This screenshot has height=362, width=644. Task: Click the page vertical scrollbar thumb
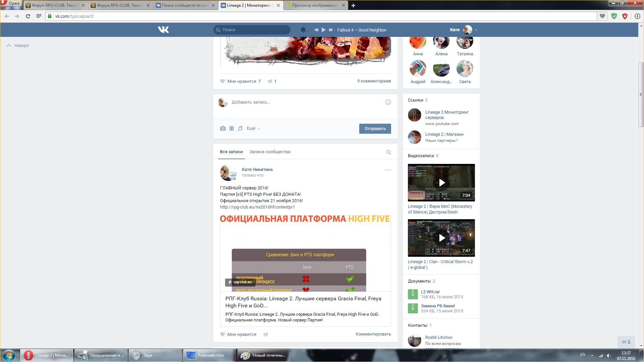click(641, 95)
